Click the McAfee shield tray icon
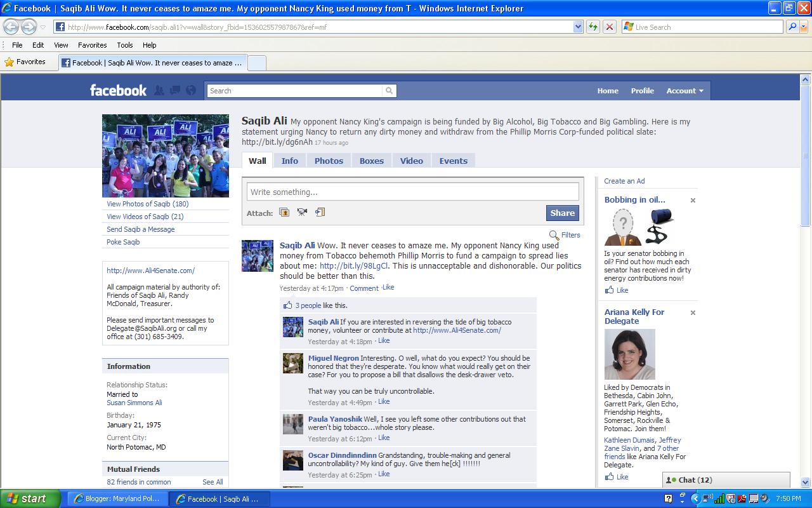This screenshot has width=812, height=508. pyautogui.click(x=730, y=498)
